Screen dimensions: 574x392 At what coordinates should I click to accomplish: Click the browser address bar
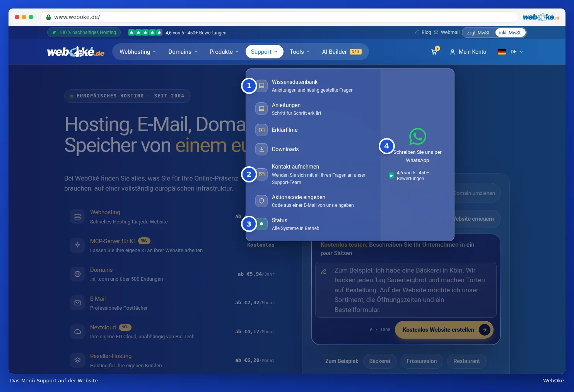pyautogui.click(x=279, y=17)
